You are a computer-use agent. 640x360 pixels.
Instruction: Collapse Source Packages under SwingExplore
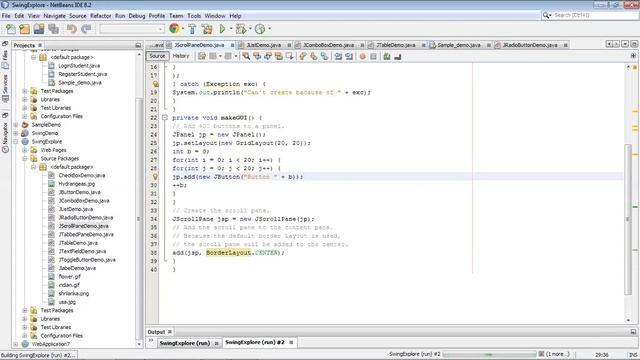pos(24,158)
